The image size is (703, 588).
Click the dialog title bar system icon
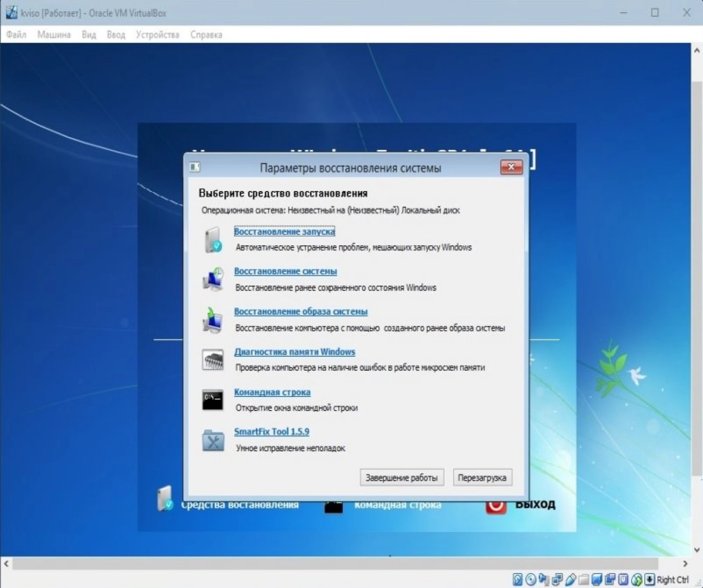coord(195,167)
